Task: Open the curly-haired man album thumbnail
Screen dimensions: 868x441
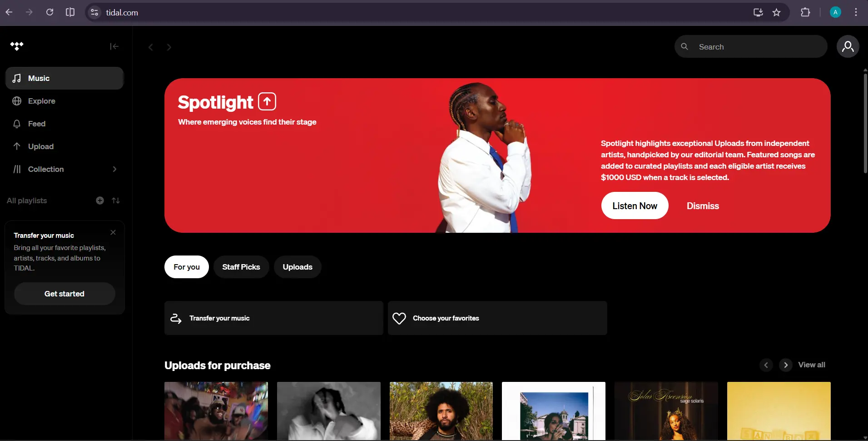Action: [x=441, y=411]
